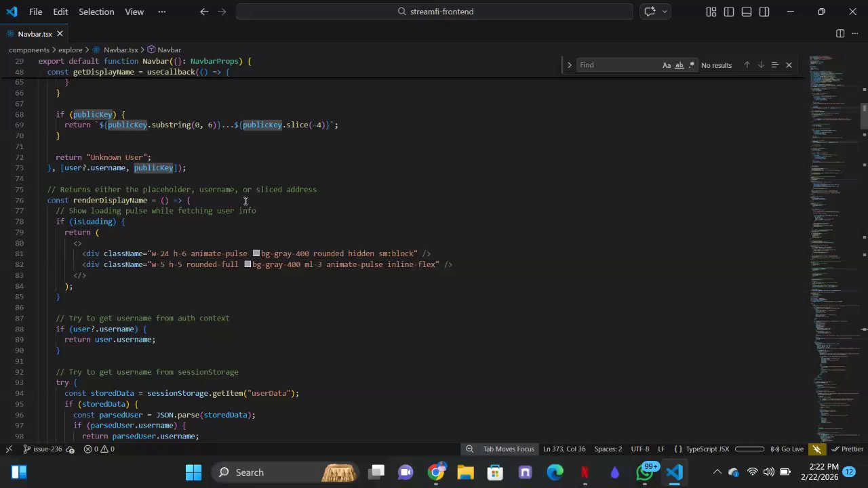Click the Split Editor Right icon
868x488 pixels.
coord(840,34)
